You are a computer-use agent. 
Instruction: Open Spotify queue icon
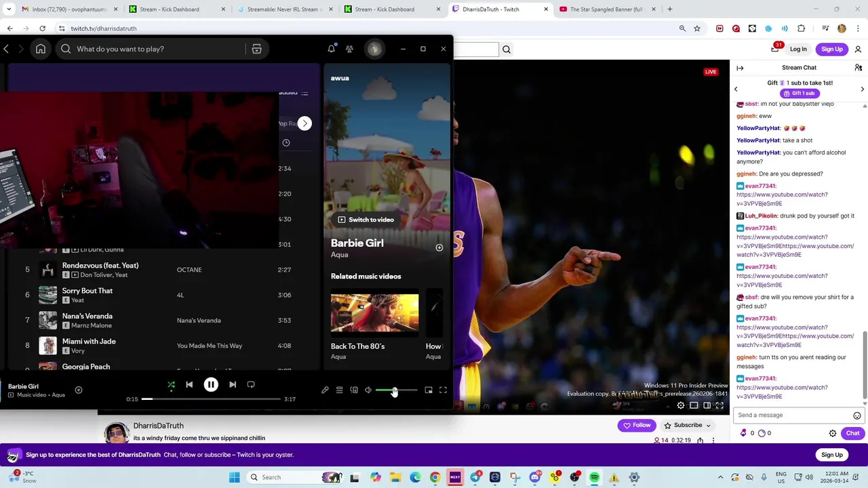pyautogui.click(x=339, y=390)
